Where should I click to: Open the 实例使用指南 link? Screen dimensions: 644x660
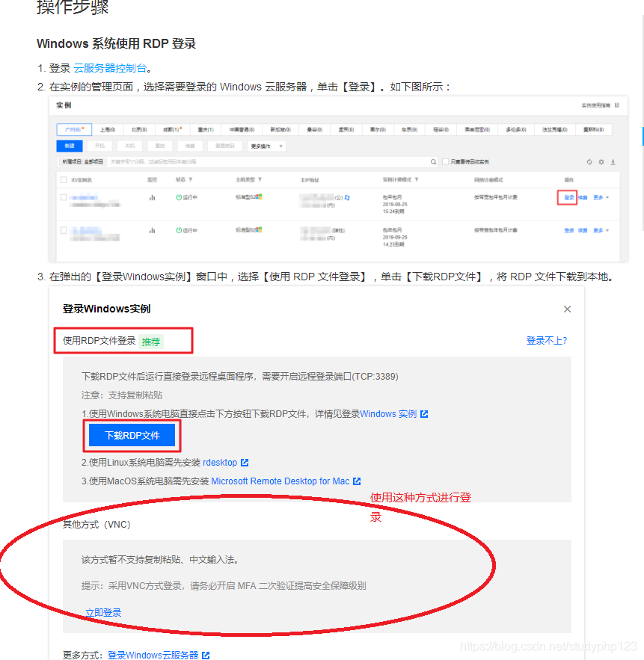[595, 105]
